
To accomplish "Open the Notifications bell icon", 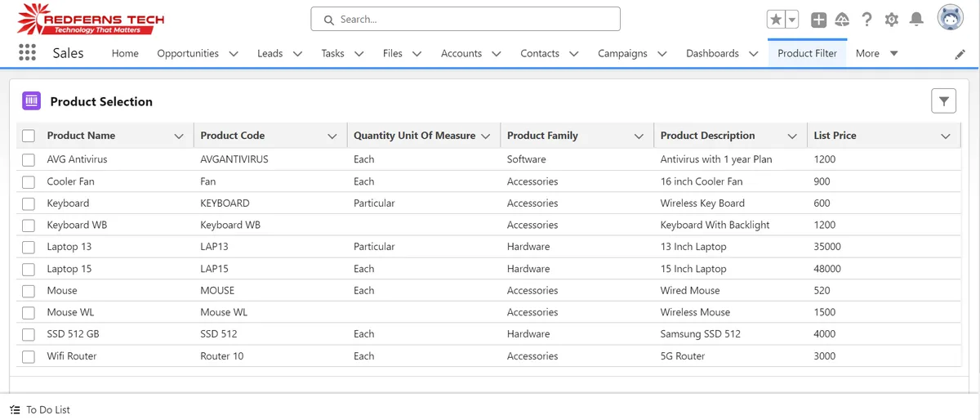I will click(x=916, y=20).
